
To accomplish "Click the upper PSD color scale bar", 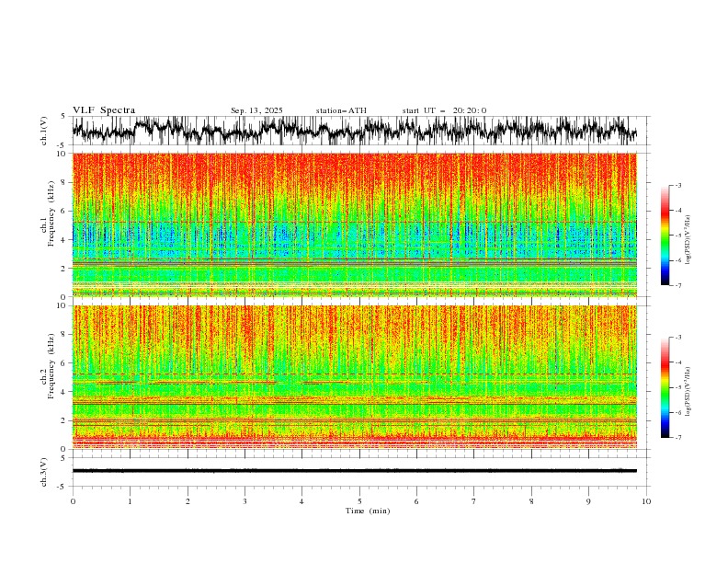I will (665, 236).
